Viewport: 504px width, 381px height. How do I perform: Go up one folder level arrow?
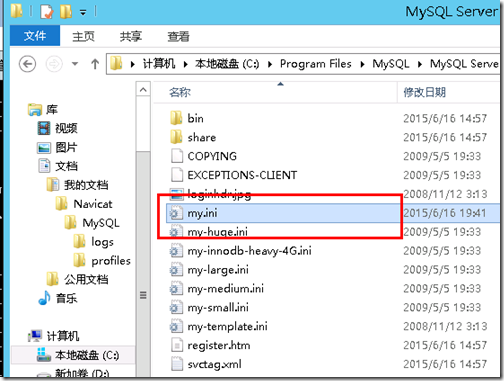(95, 64)
